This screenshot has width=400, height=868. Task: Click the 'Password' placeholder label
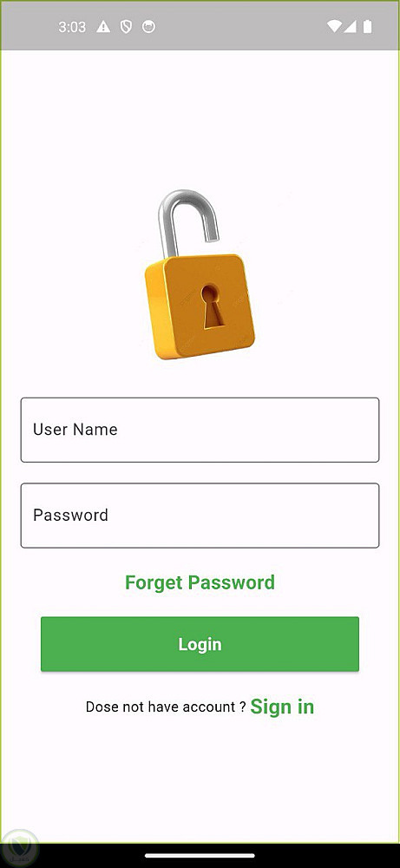[71, 516]
